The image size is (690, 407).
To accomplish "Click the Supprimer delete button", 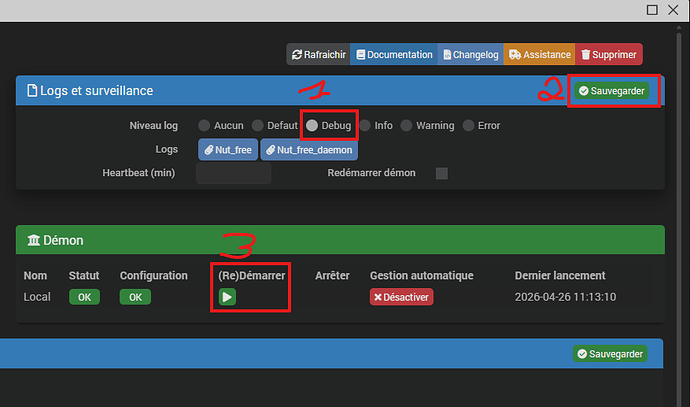I will click(609, 55).
